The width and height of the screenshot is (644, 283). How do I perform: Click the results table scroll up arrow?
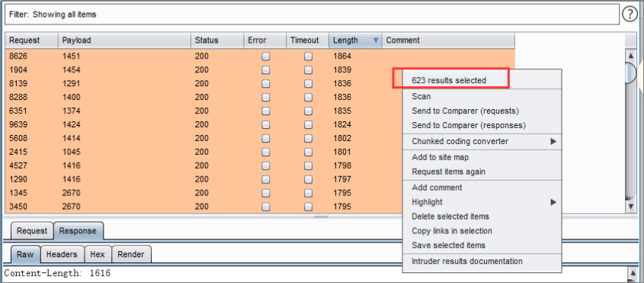point(630,55)
